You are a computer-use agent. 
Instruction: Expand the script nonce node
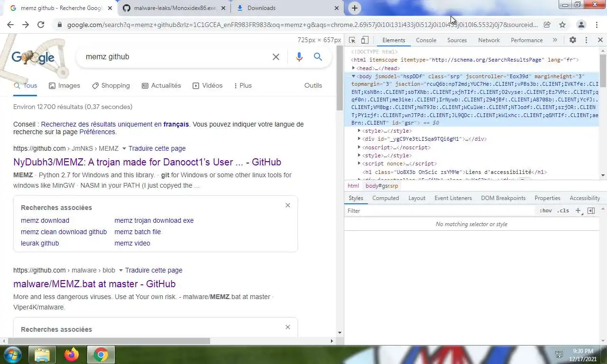(x=359, y=164)
